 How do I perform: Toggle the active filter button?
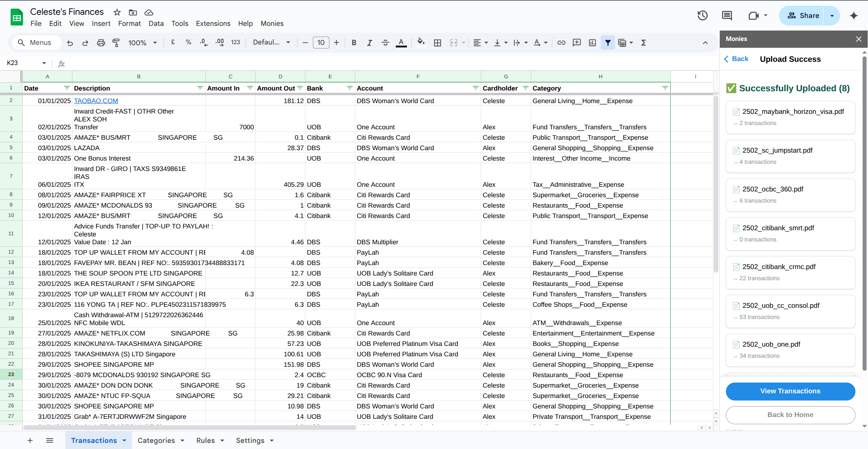(x=608, y=43)
